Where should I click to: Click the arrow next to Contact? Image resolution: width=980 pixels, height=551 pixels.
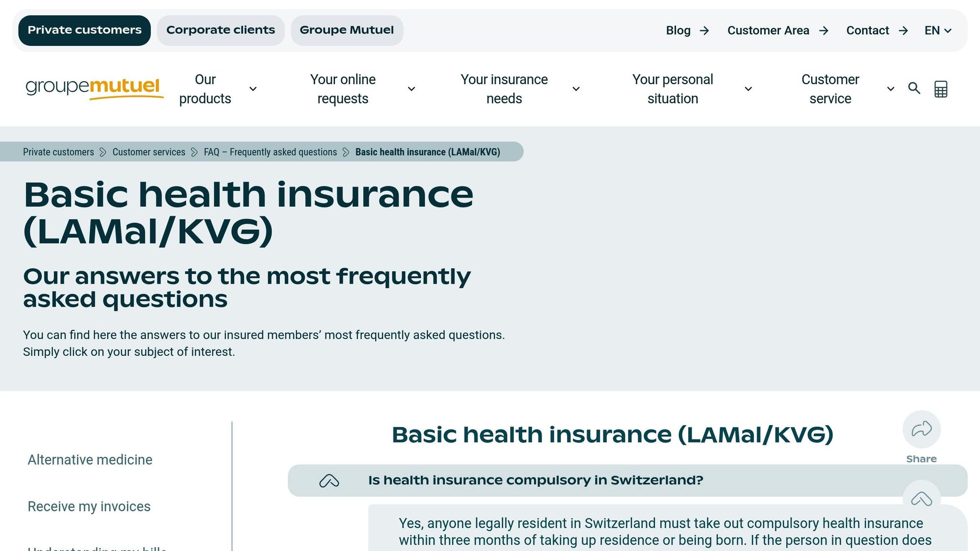pyautogui.click(x=903, y=31)
